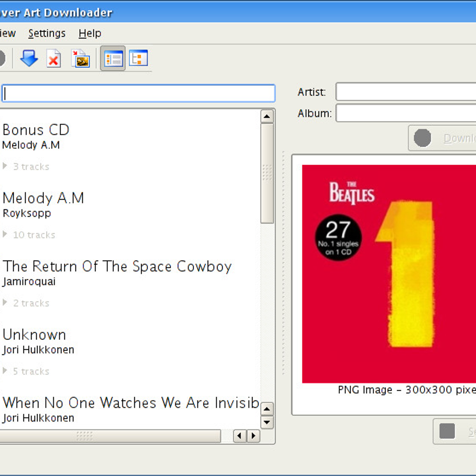Click into the Artist text field
Viewport: 476px width, 476px height.
(405, 92)
